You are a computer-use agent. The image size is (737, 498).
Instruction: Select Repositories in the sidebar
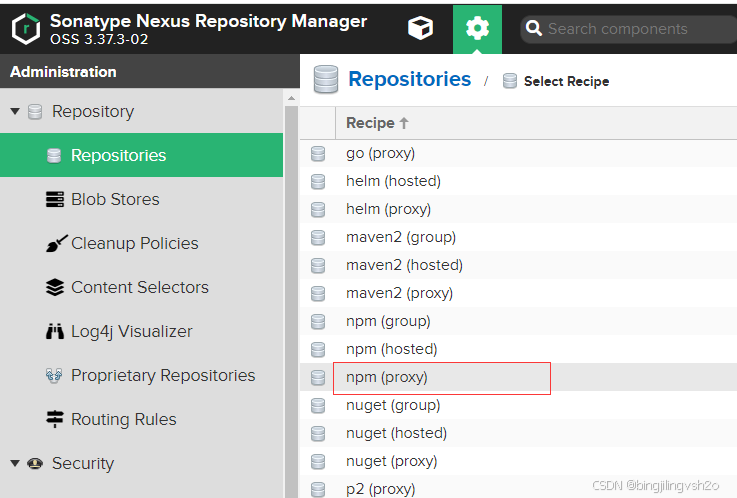(x=141, y=155)
